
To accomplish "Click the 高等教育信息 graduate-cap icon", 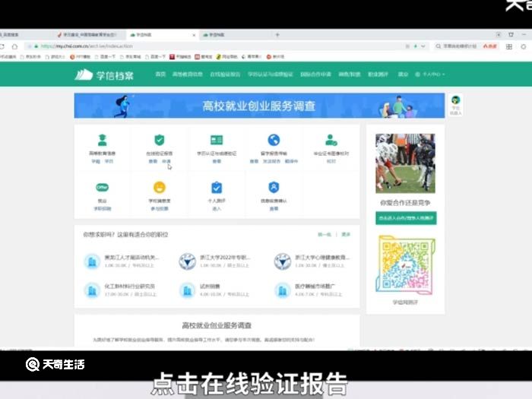I will (102, 140).
